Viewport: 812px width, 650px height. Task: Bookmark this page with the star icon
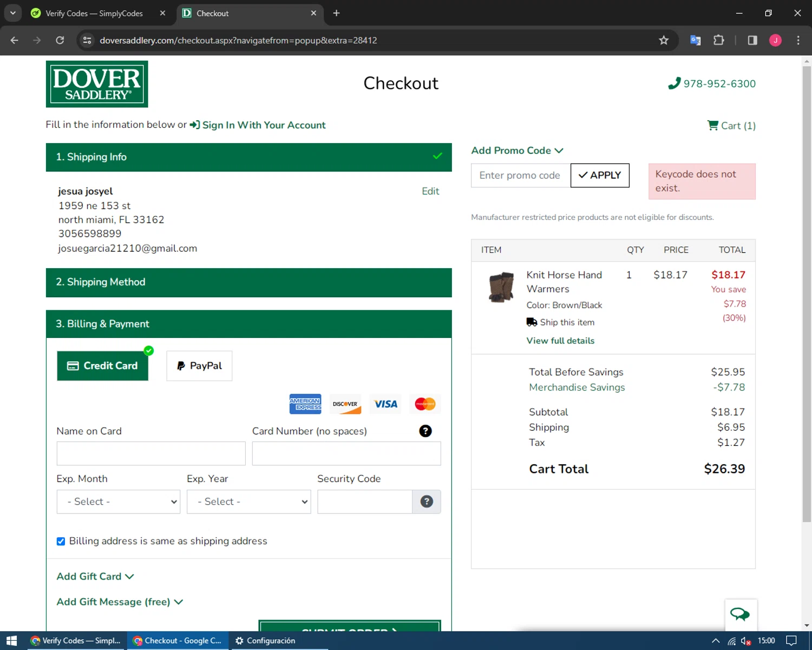[x=664, y=40]
